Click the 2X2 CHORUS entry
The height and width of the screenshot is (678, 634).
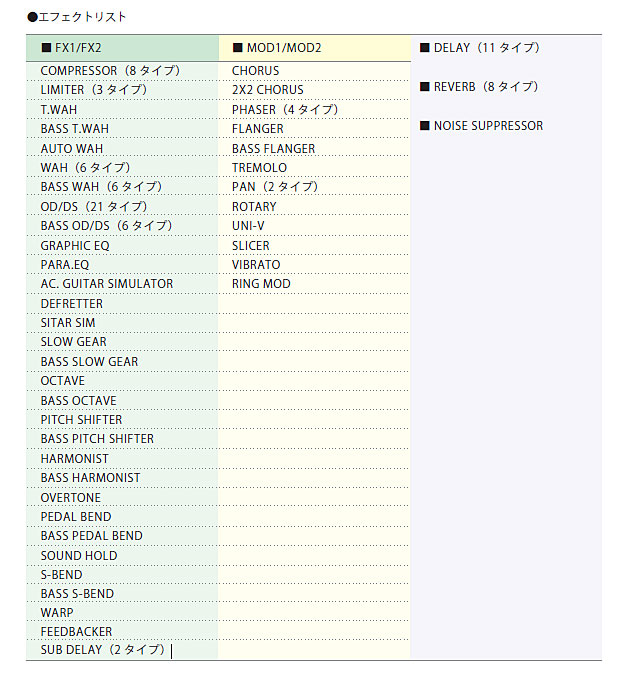pos(268,90)
